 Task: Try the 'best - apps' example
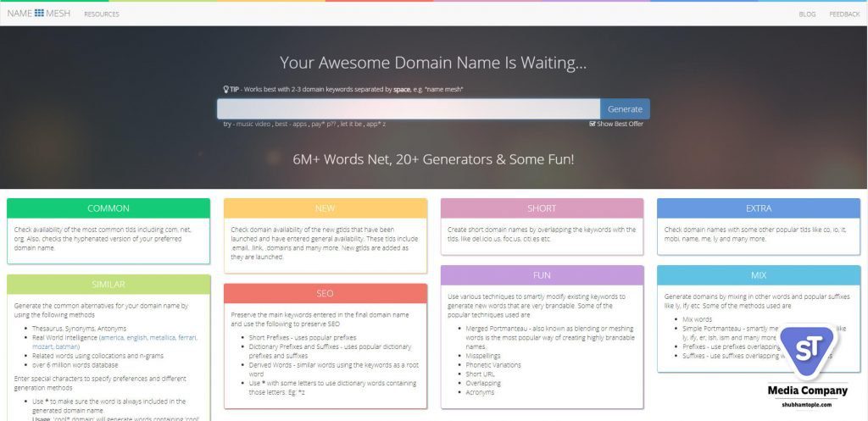pyautogui.click(x=291, y=124)
